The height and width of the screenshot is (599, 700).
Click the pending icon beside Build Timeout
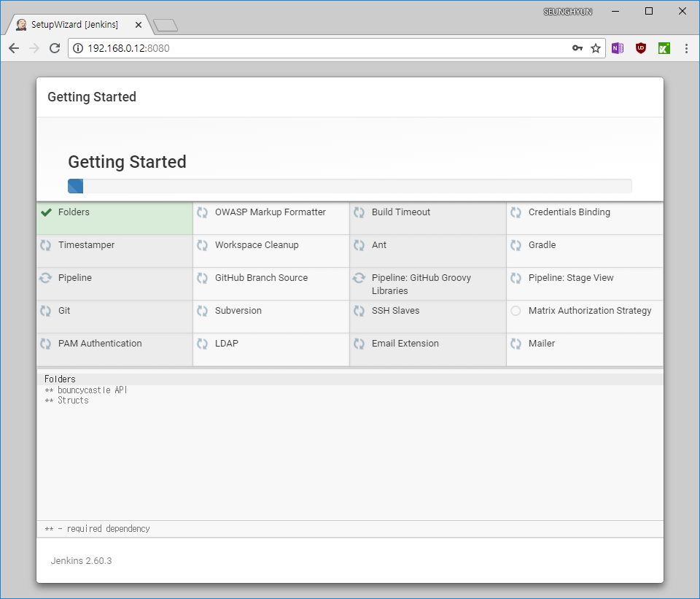359,212
